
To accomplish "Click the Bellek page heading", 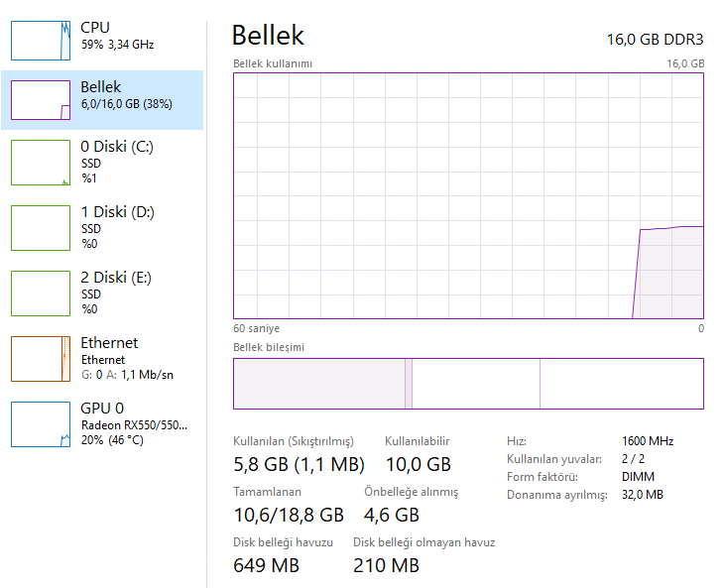I will coord(268,36).
